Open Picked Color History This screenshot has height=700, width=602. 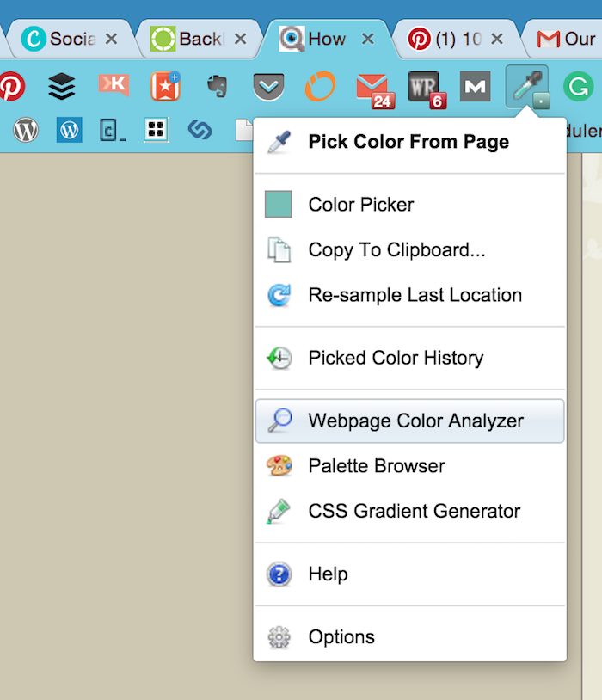396,358
